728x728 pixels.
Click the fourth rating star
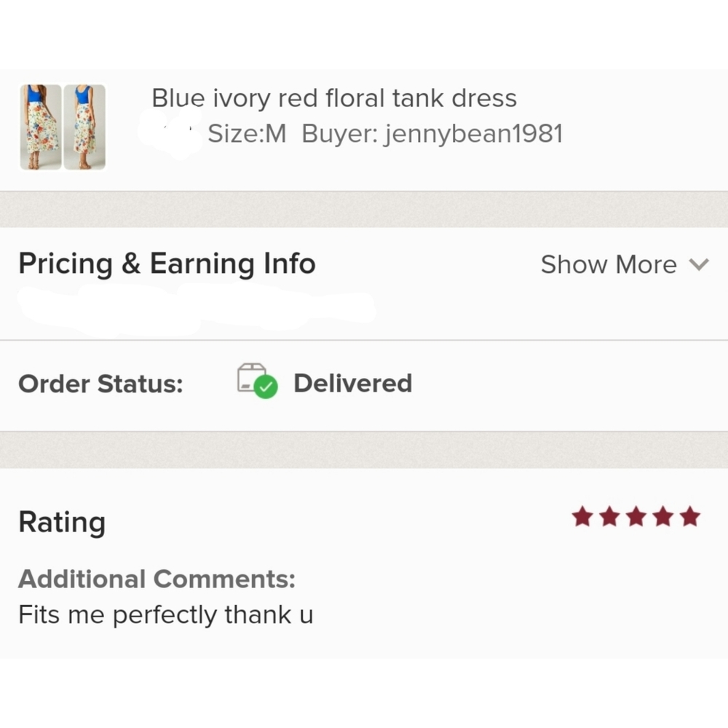click(662, 516)
